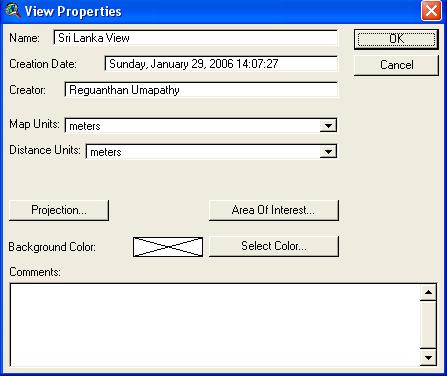447x376 pixels.
Task: Click the Map Units meters combo box
Action: [x=201, y=126]
